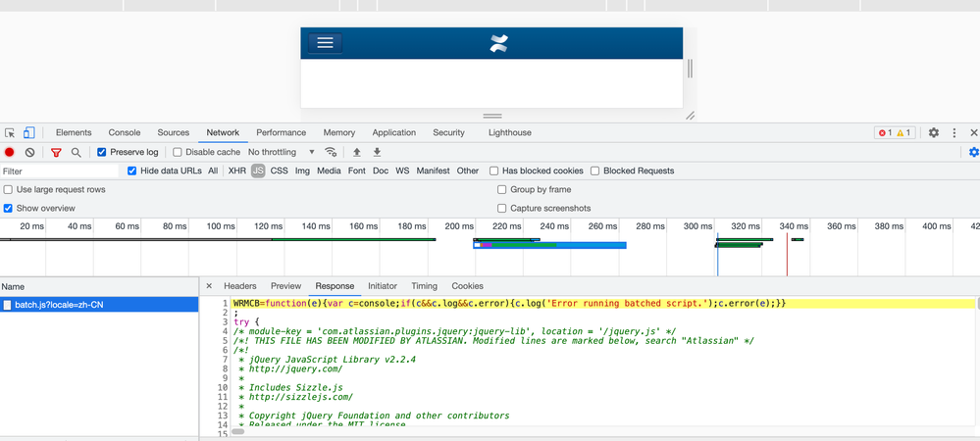The width and height of the screenshot is (980, 441).
Task: Clear the network log
Action: pyautogui.click(x=29, y=152)
